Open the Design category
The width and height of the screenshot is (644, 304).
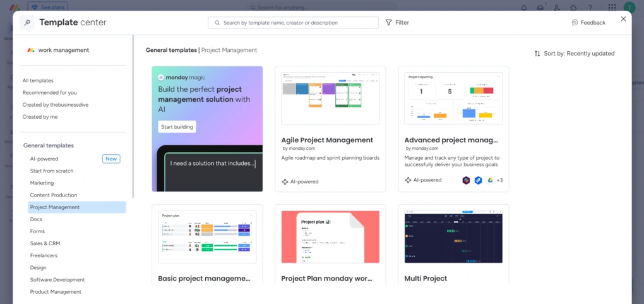click(x=38, y=267)
